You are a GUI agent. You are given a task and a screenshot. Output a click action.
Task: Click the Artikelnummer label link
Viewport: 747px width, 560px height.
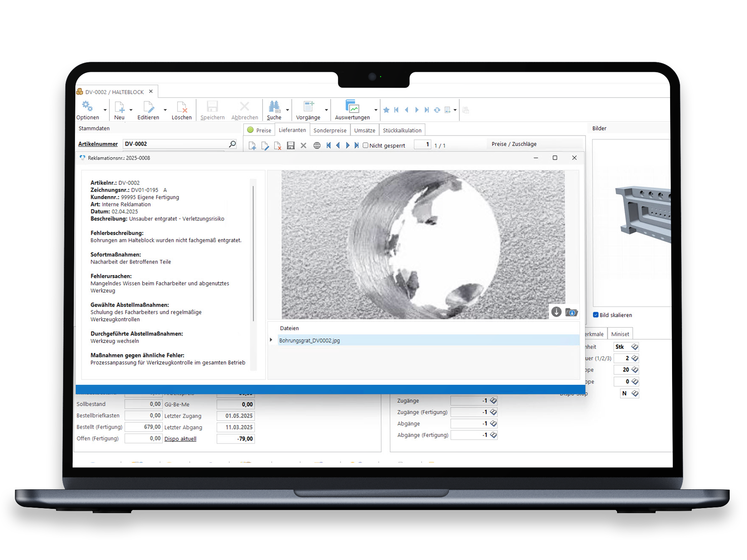[x=98, y=144]
